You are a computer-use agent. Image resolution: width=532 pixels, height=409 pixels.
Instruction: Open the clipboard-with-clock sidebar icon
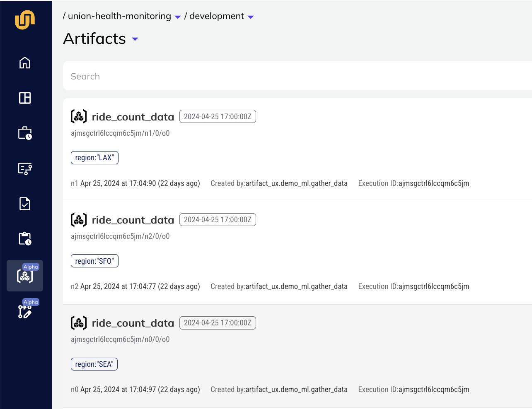(x=25, y=239)
